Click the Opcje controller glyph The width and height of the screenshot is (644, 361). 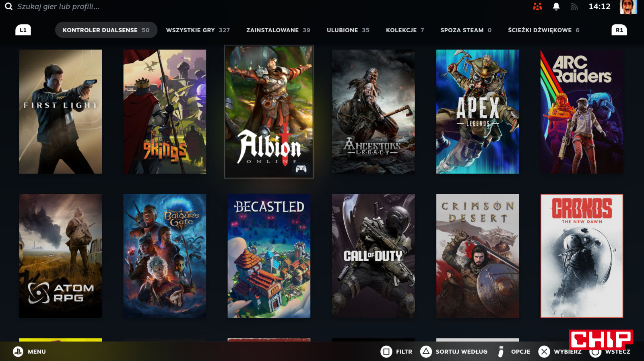click(501, 352)
